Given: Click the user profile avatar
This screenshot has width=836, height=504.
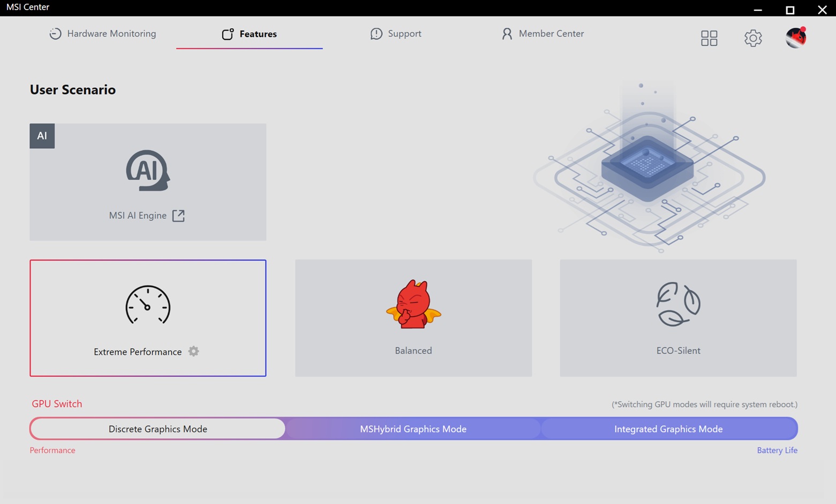Looking at the screenshot, I should tap(796, 37).
